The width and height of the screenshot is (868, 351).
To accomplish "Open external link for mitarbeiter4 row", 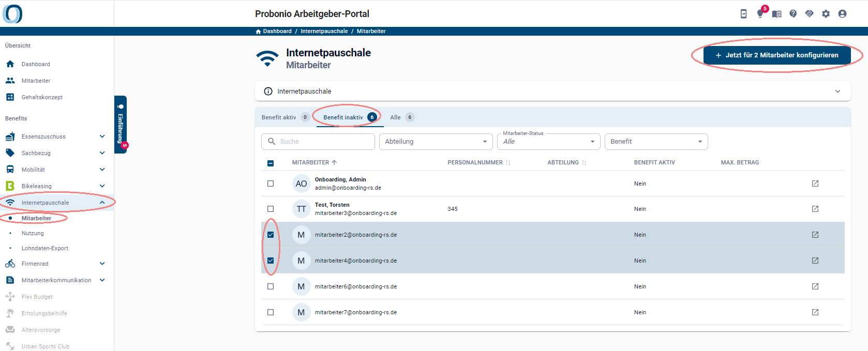I will (815, 261).
